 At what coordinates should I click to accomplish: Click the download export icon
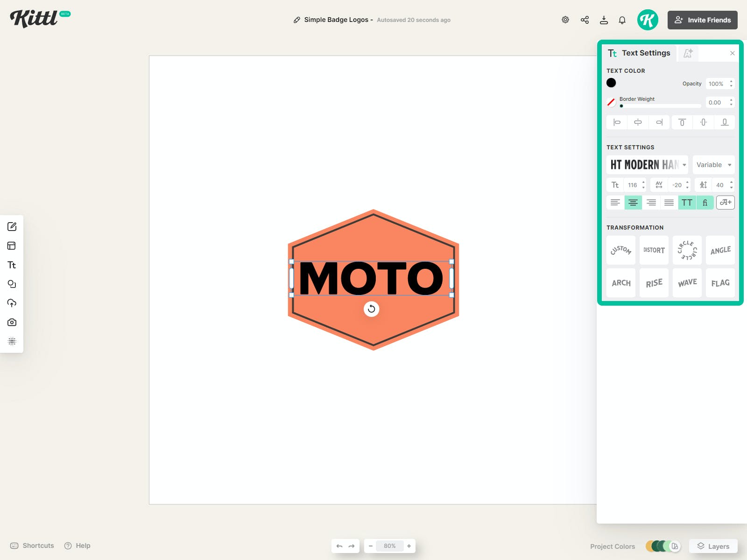604,20
